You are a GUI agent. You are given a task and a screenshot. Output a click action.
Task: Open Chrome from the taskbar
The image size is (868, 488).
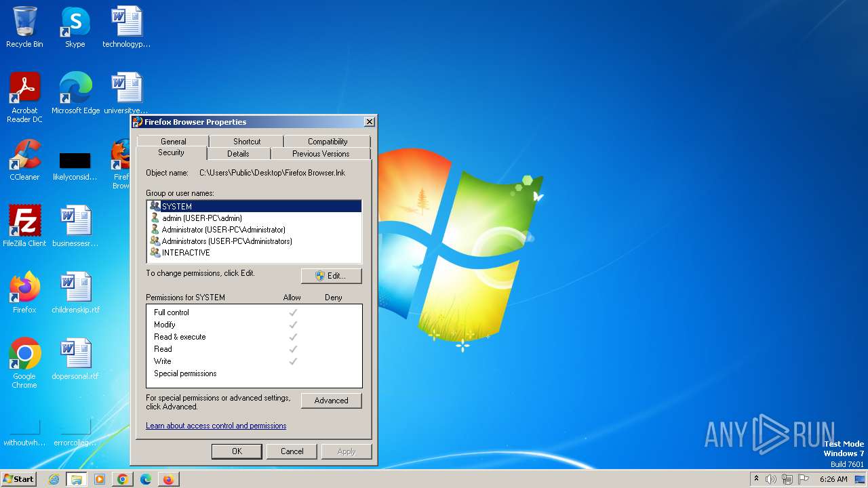tap(123, 479)
